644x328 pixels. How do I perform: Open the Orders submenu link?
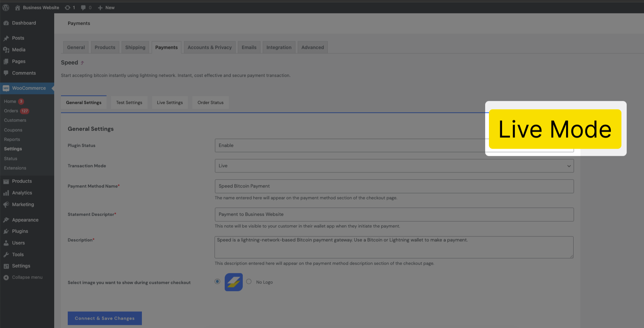click(11, 111)
